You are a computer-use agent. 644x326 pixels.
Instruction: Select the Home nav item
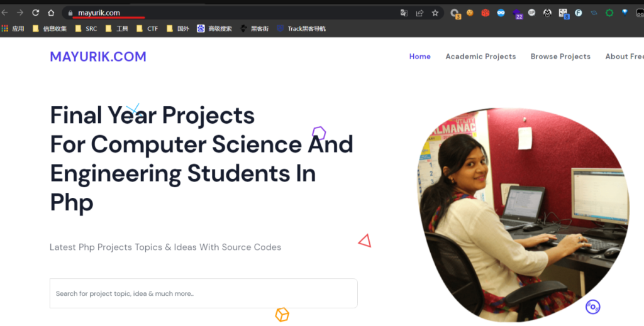point(419,57)
